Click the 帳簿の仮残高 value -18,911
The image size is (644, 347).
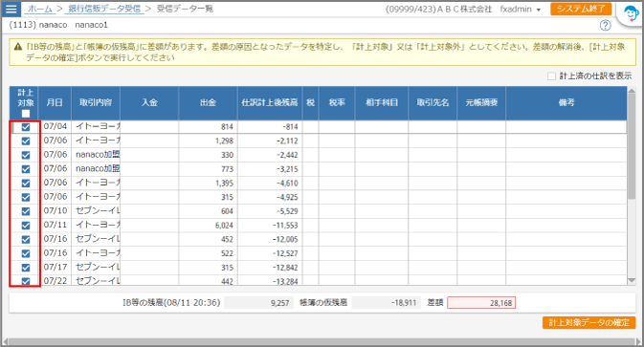tap(387, 303)
